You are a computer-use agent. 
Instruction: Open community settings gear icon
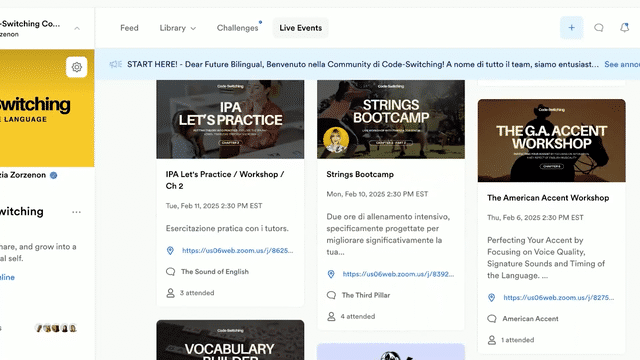(x=77, y=67)
